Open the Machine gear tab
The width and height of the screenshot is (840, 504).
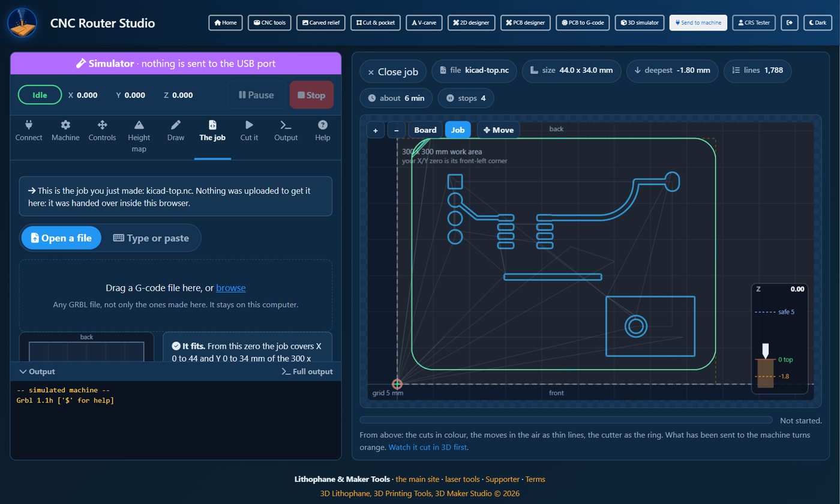pyautogui.click(x=65, y=131)
